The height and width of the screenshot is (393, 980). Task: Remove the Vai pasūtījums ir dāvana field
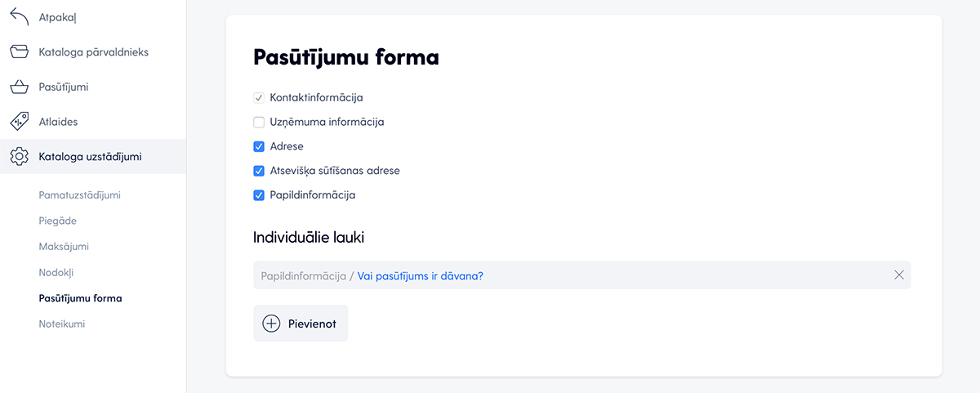tap(899, 275)
